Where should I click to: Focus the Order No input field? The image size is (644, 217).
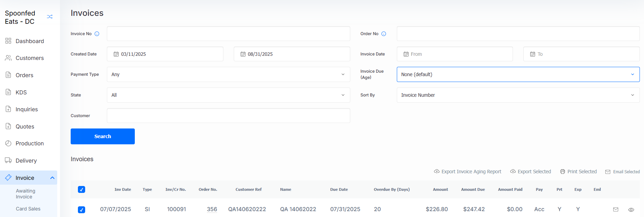click(518, 34)
